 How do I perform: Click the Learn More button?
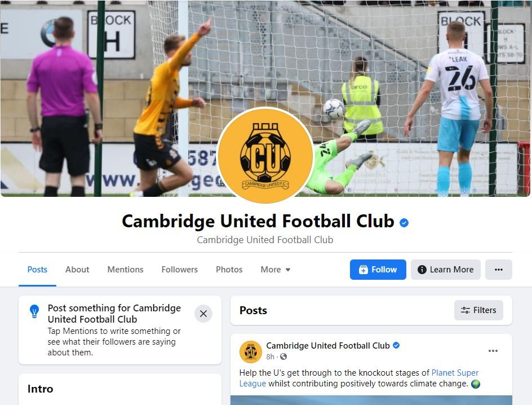pyautogui.click(x=445, y=270)
